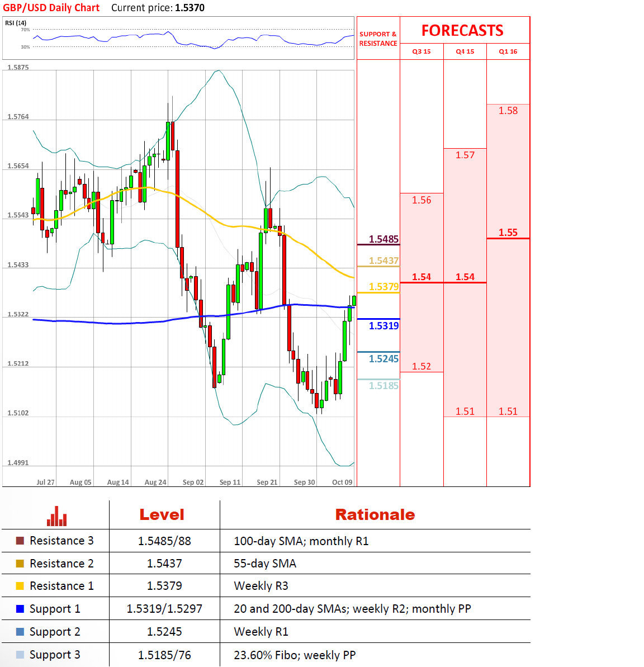Click the 1.5245 support level label
Screen dimensions: 644x667
coord(383,359)
